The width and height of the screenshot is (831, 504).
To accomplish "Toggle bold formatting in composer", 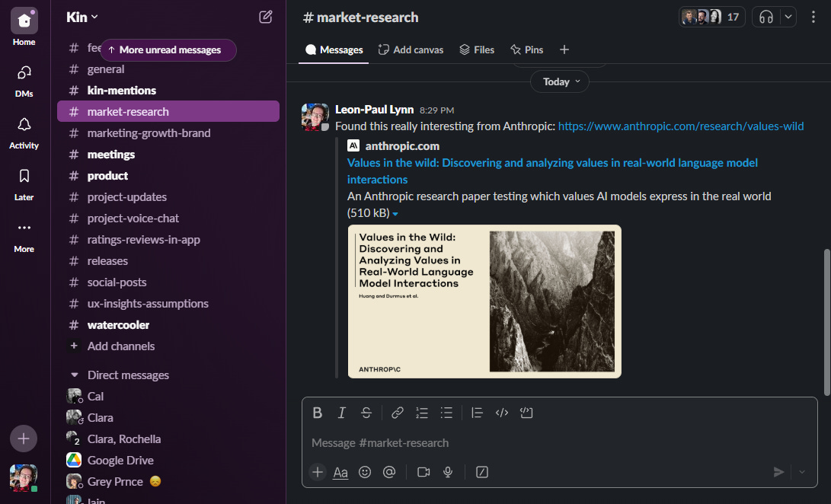I will click(x=317, y=413).
